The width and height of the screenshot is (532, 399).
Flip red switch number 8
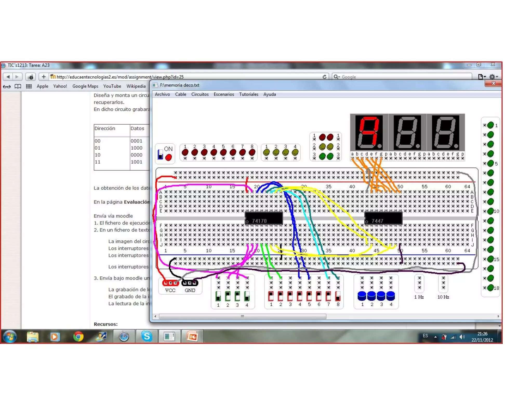coord(338,296)
